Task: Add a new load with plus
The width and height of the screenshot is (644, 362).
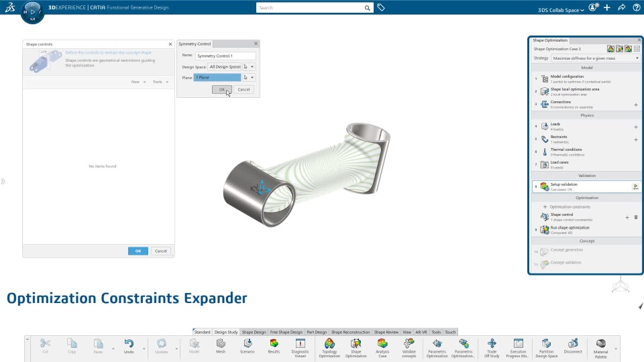Action: [636, 127]
